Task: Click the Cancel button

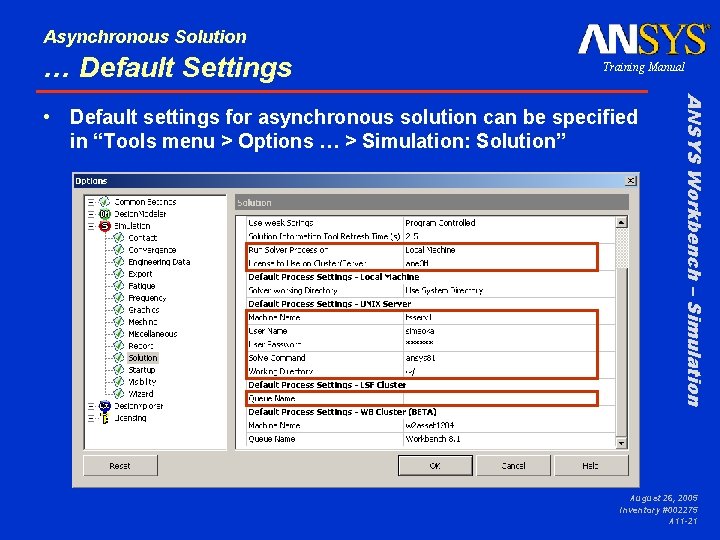Action: coord(513,466)
